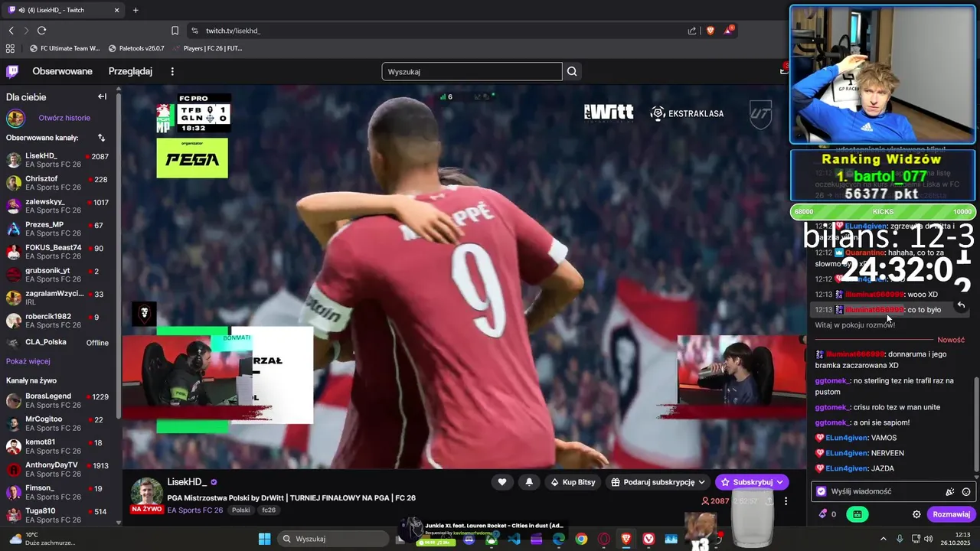This screenshot has height=551, width=980.
Task: Select Tuga810 live channel
Action: click(x=57, y=514)
